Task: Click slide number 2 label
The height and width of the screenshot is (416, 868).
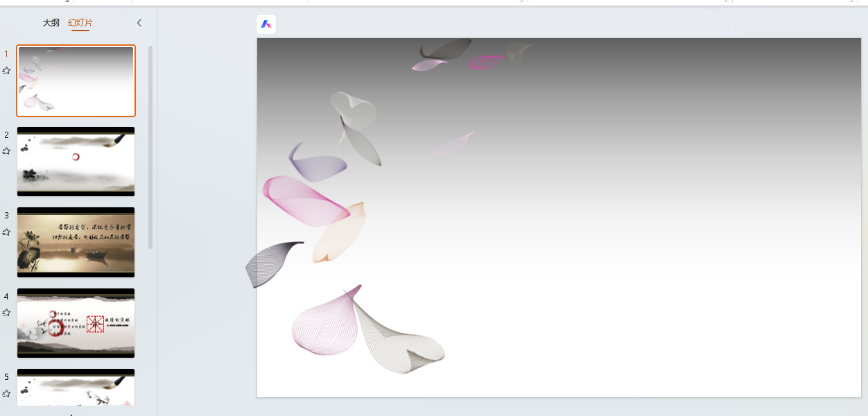Action: 6,135
